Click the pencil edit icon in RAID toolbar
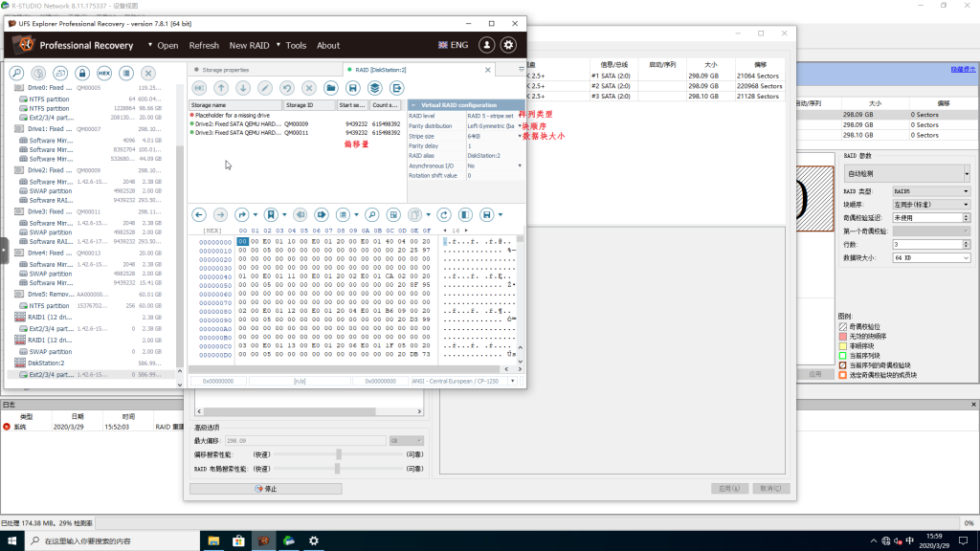Image resolution: width=980 pixels, height=551 pixels. coord(265,88)
